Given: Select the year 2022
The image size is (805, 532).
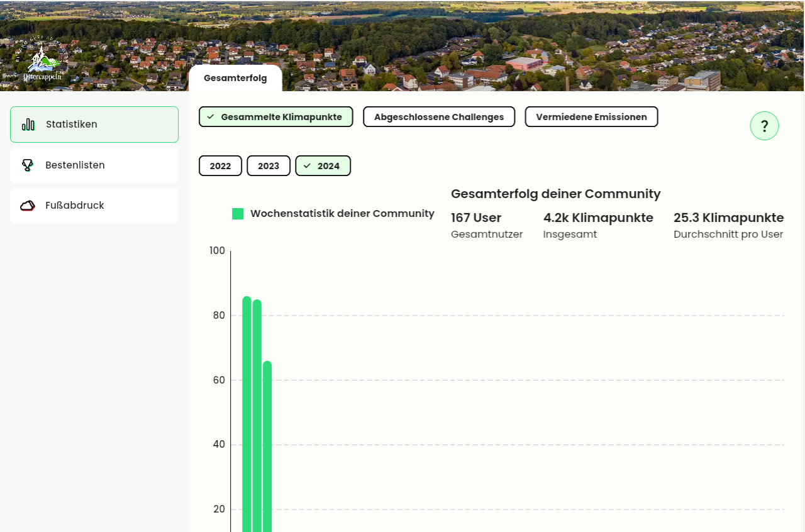Looking at the screenshot, I should [220, 166].
